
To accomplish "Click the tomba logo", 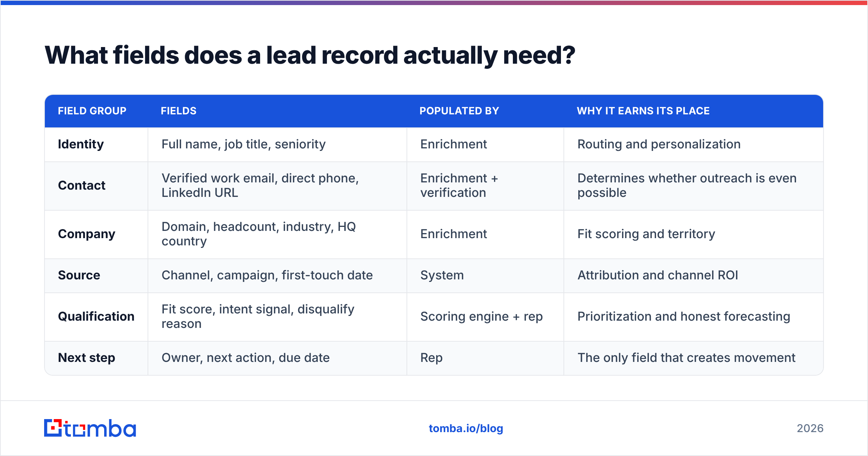I will [x=90, y=428].
